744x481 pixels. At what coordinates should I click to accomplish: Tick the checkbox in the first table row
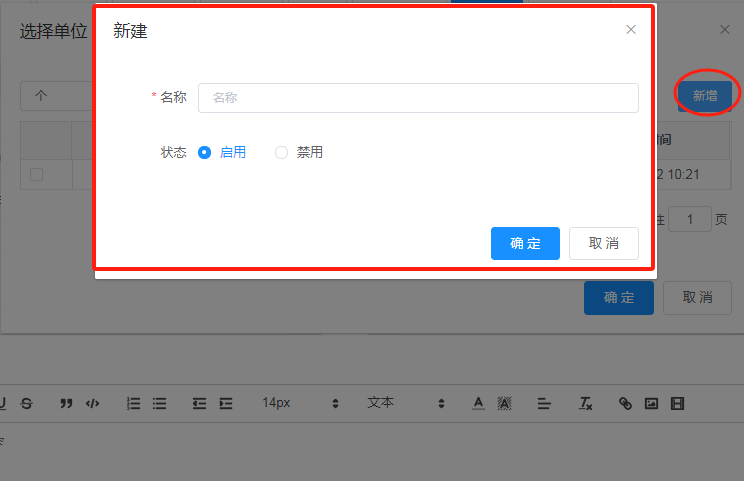pyautogui.click(x=36, y=174)
